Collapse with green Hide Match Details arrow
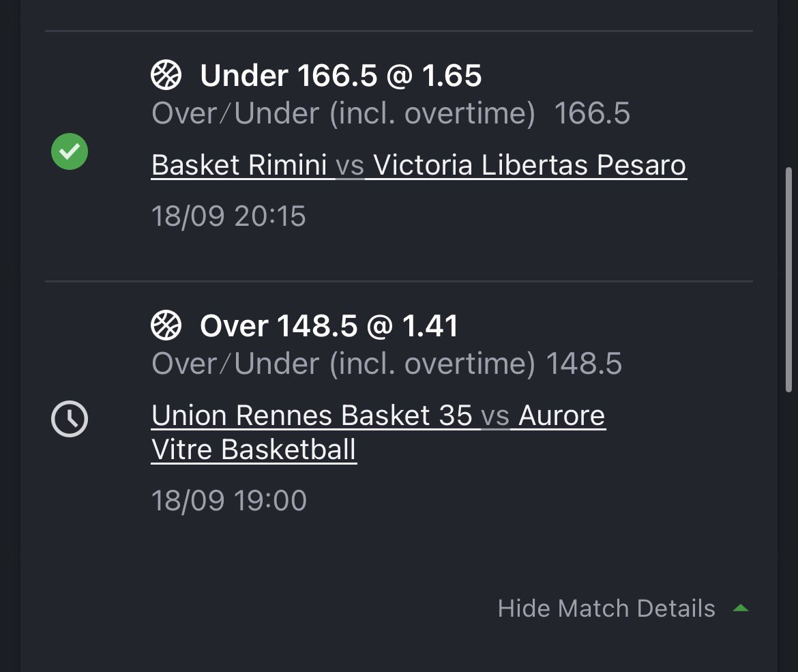 pyautogui.click(x=741, y=608)
